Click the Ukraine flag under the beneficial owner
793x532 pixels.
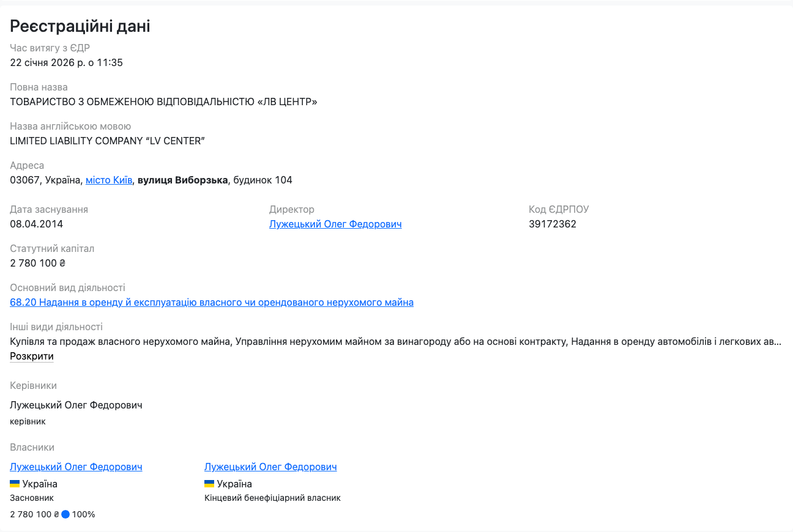pyautogui.click(x=209, y=484)
